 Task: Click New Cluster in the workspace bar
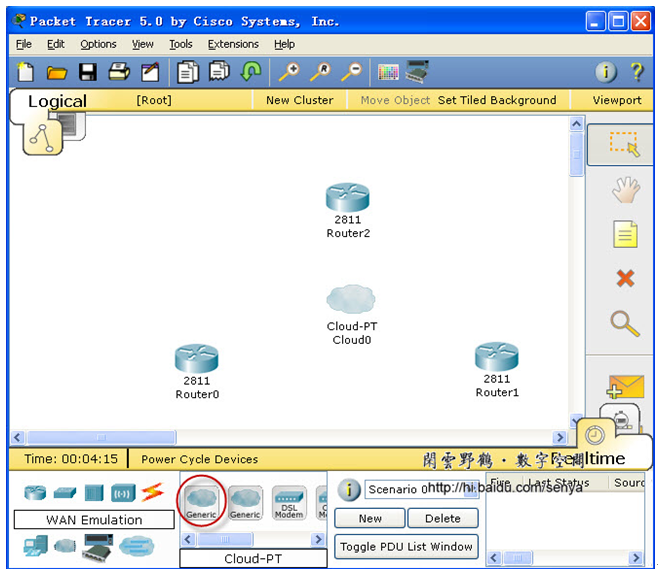[300, 100]
